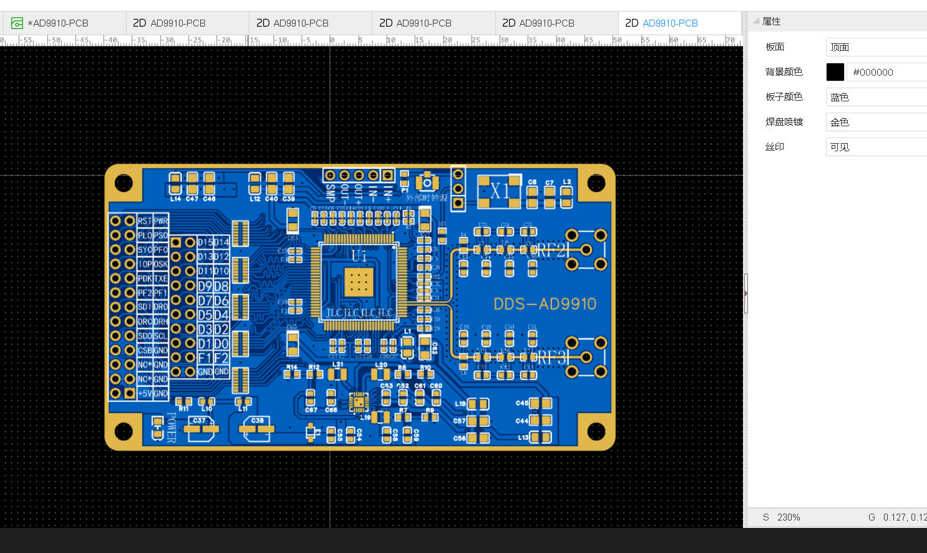Open the 丝印 dropdown showing 可见
The image size is (927, 553).
click(x=876, y=147)
